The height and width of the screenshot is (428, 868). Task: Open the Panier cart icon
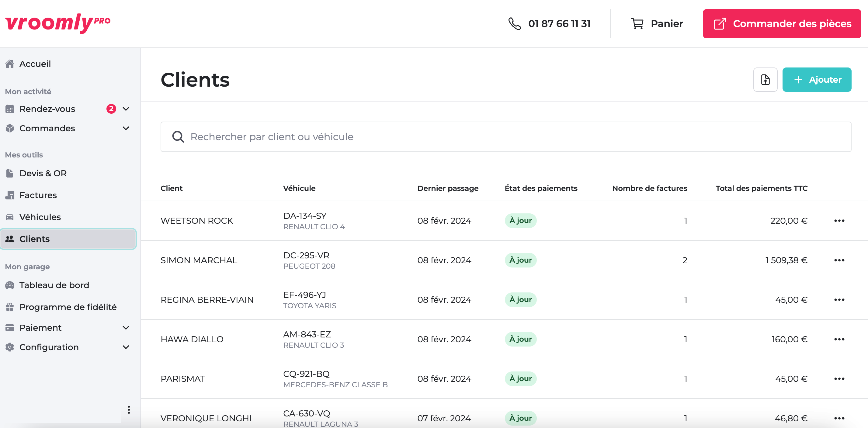[x=637, y=24]
